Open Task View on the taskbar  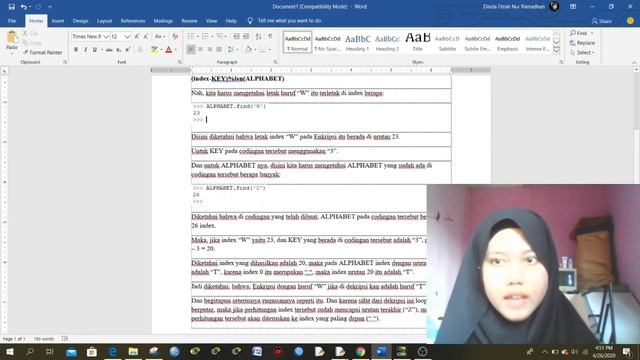point(50,351)
